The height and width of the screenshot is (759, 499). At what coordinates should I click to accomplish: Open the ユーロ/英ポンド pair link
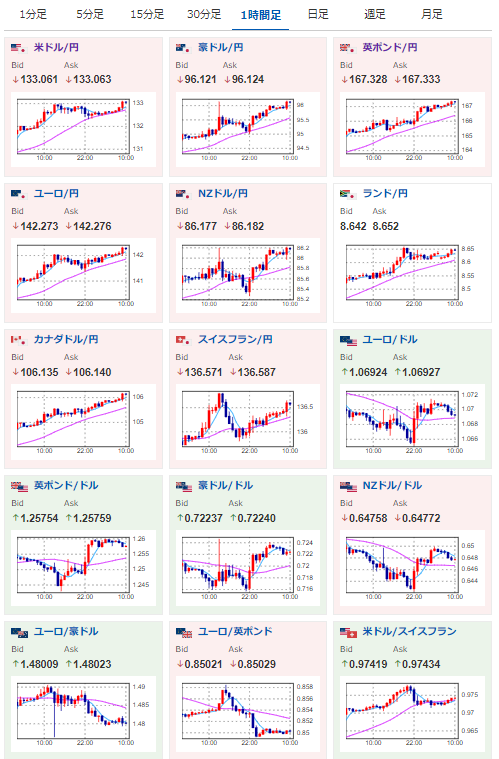click(236, 632)
